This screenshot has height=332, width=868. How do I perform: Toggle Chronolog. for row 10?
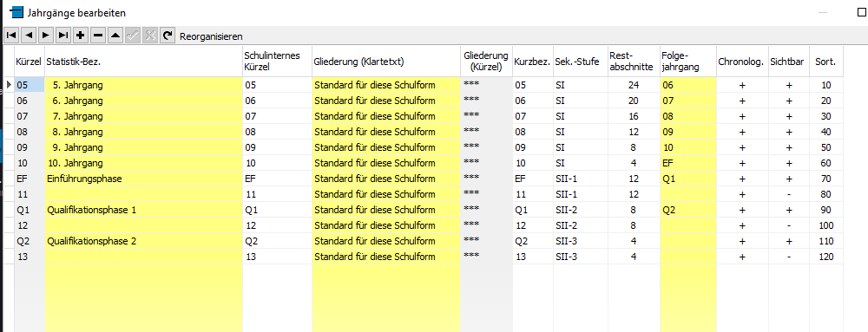pyautogui.click(x=742, y=164)
